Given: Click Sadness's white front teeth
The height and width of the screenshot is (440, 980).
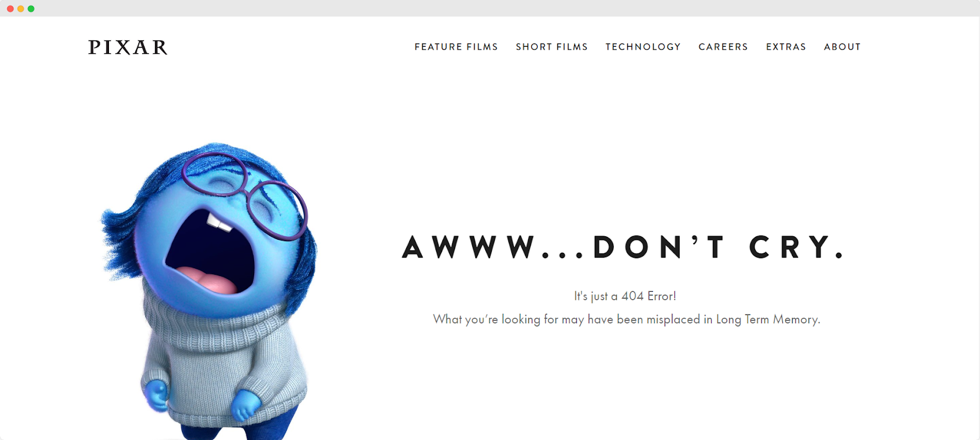Looking at the screenshot, I should (219, 222).
